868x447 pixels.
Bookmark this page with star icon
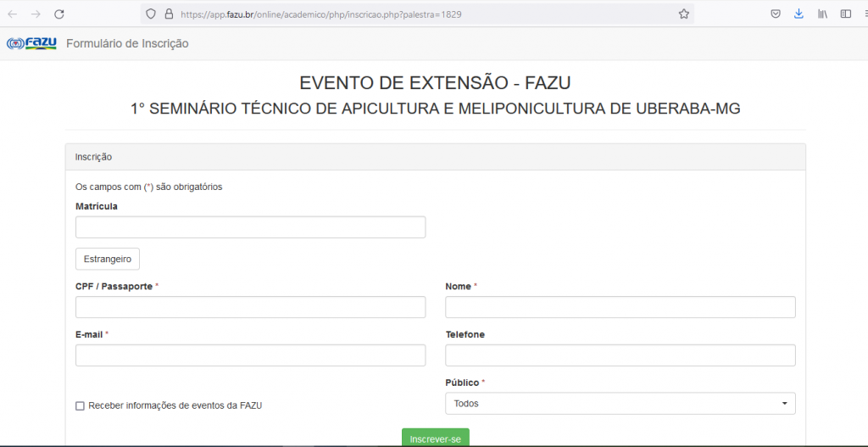point(683,14)
